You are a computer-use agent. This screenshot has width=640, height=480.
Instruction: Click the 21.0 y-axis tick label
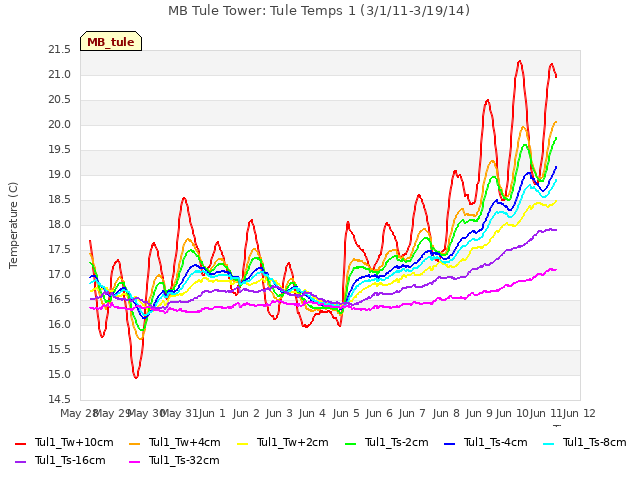tap(60, 75)
